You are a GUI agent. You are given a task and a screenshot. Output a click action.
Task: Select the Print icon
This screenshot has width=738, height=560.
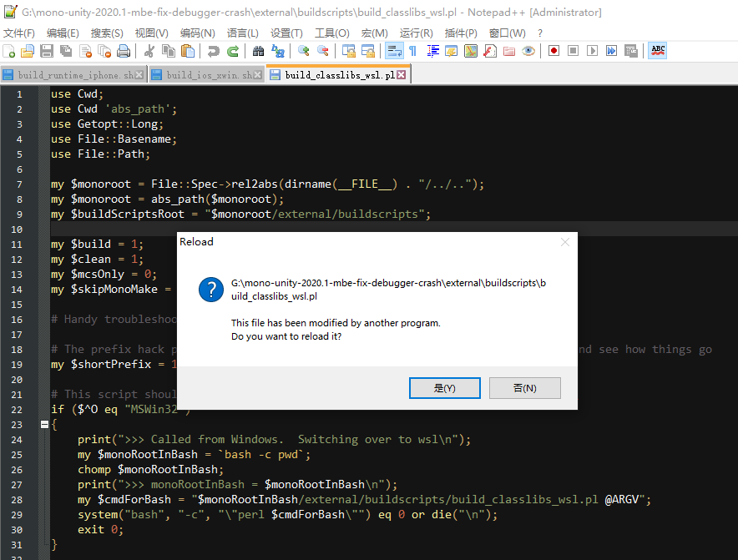(124, 50)
